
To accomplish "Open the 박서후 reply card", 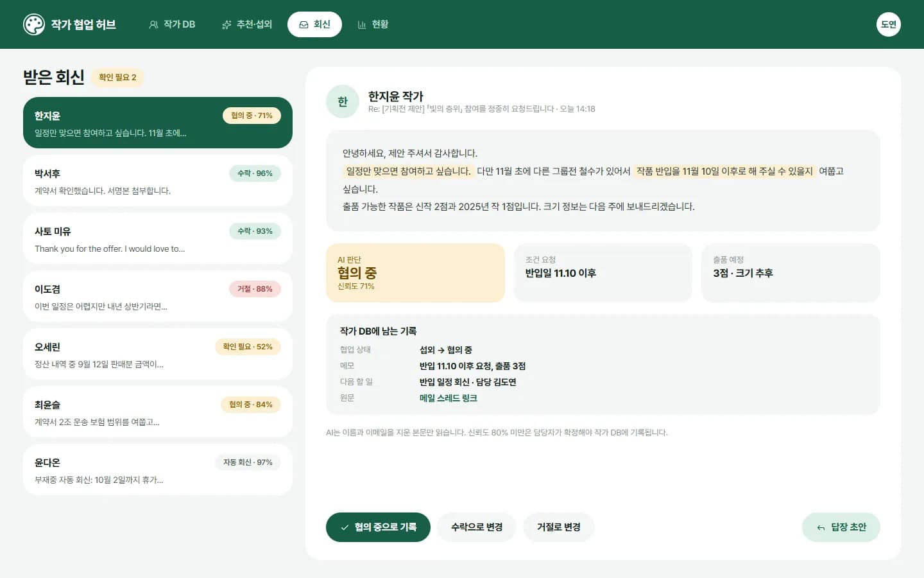I will pos(158,180).
